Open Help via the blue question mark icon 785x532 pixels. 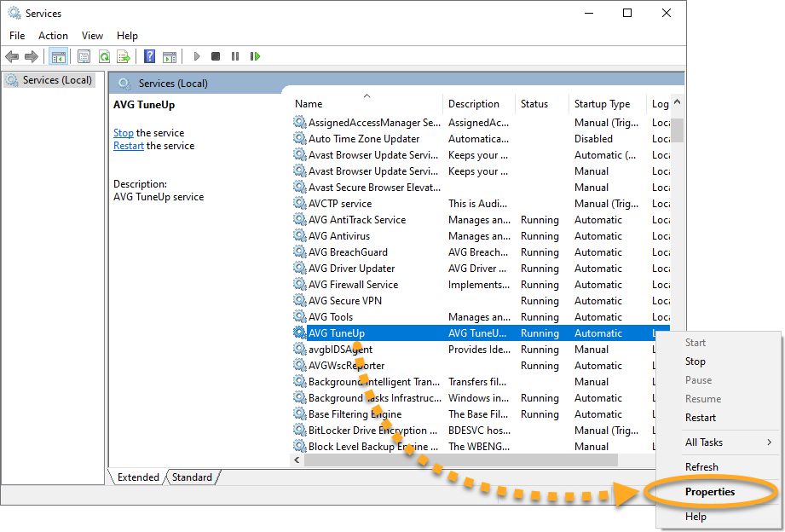pos(150,56)
